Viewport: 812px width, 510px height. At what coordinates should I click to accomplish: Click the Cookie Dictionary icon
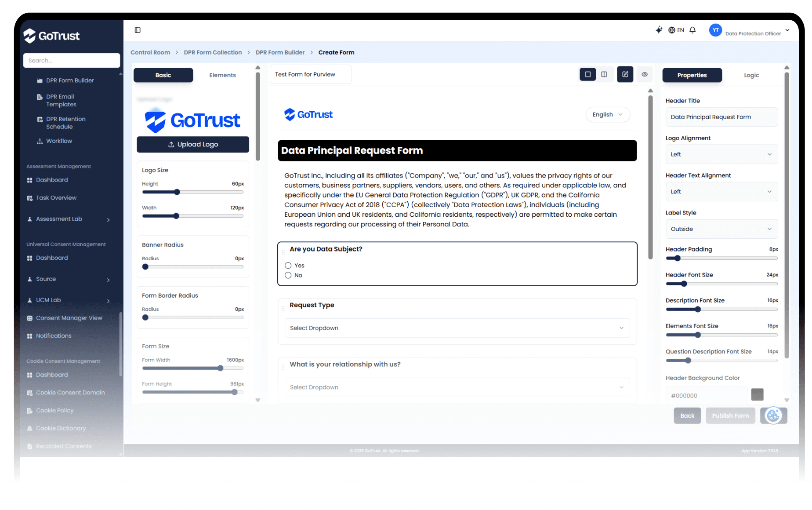click(x=30, y=429)
